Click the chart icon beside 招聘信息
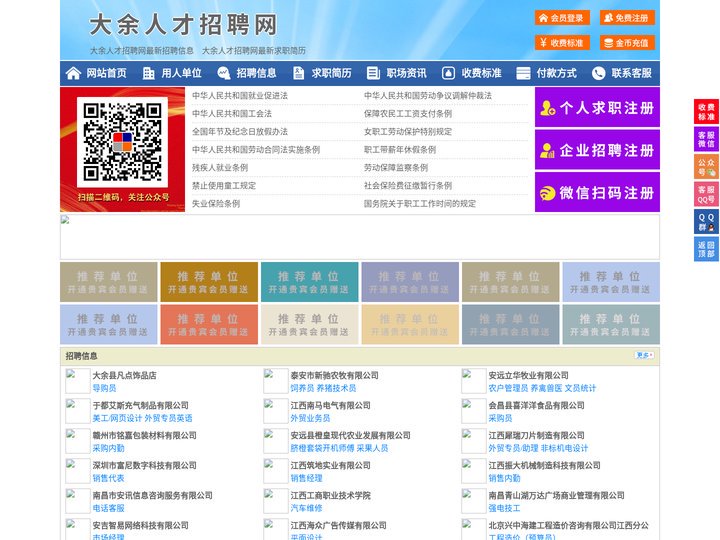Screen dimensions: 720x540 [224, 73]
